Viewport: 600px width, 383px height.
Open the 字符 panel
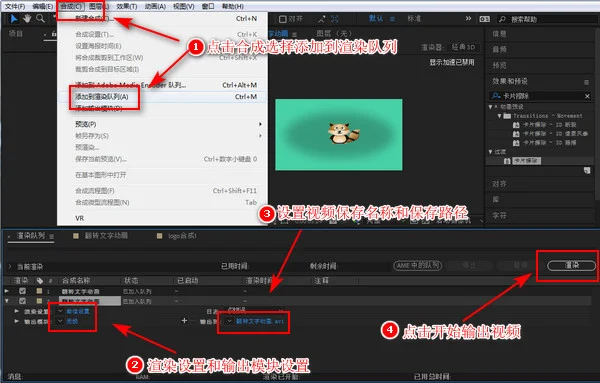click(499, 216)
